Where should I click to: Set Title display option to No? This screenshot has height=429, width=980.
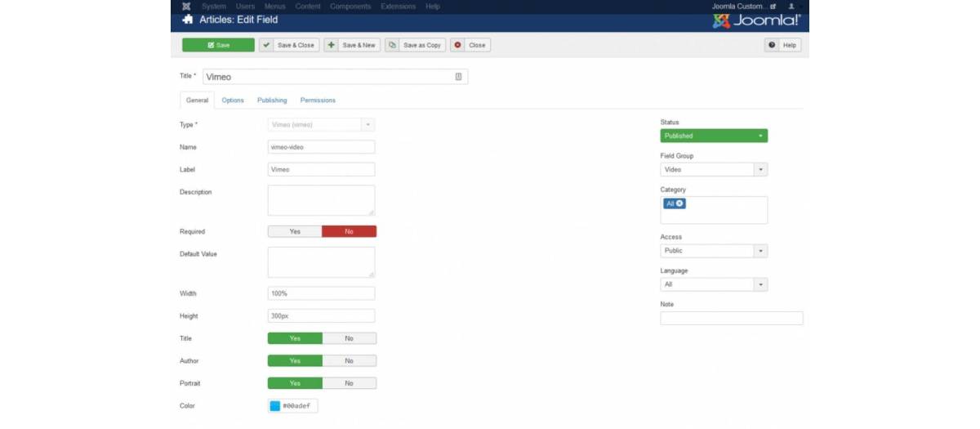tap(349, 338)
